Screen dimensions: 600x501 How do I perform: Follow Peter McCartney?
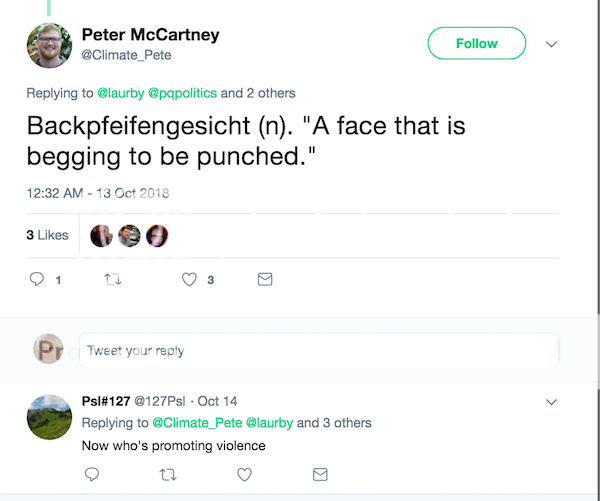click(476, 43)
